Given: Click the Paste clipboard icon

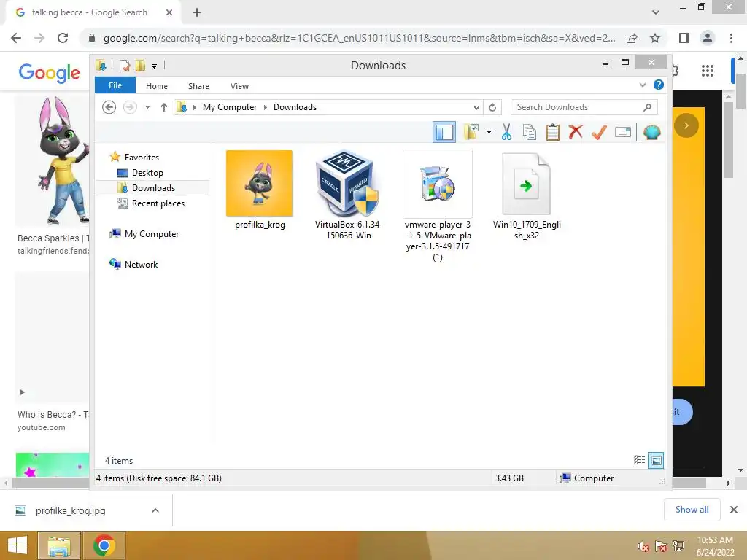Looking at the screenshot, I should coord(553,132).
